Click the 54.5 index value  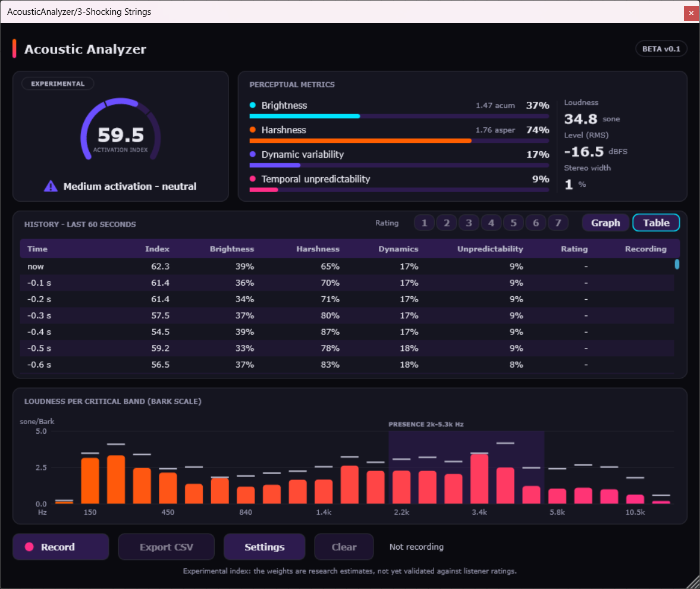[x=160, y=332]
